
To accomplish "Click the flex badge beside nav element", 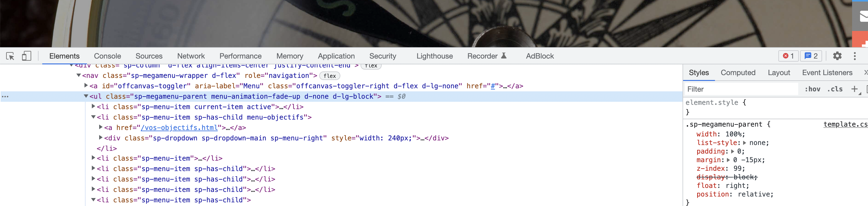I will click(x=330, y=76).
